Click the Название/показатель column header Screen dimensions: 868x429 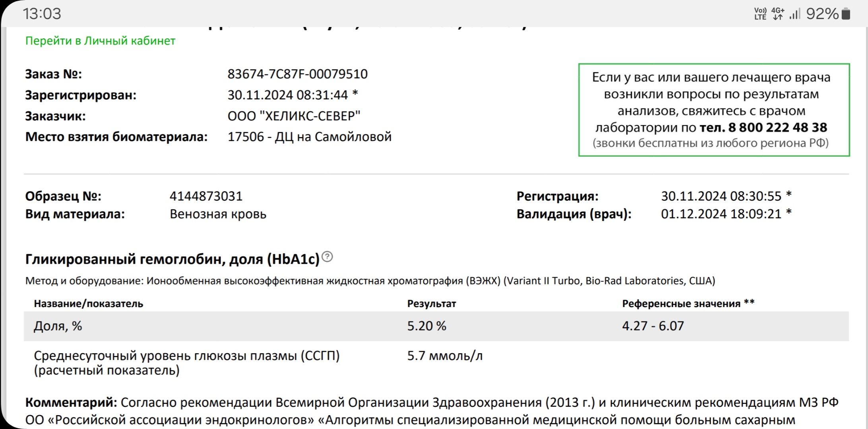(x=88, y=304)
